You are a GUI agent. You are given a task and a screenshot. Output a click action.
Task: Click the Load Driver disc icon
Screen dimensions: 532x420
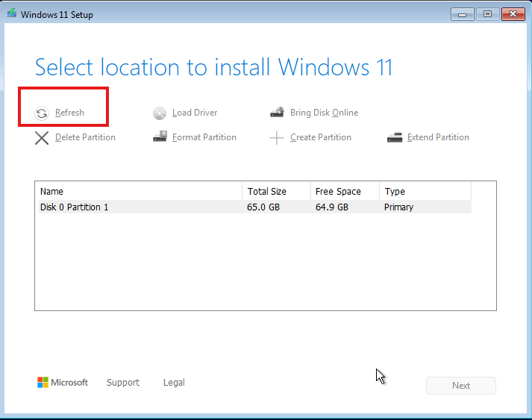(x=160, y=113)
